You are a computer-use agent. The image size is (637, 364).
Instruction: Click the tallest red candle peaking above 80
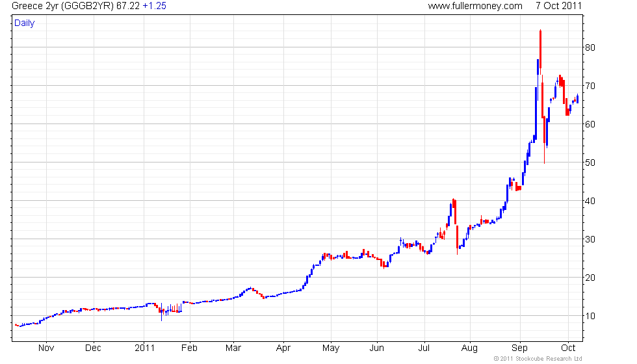click(540, 52)
